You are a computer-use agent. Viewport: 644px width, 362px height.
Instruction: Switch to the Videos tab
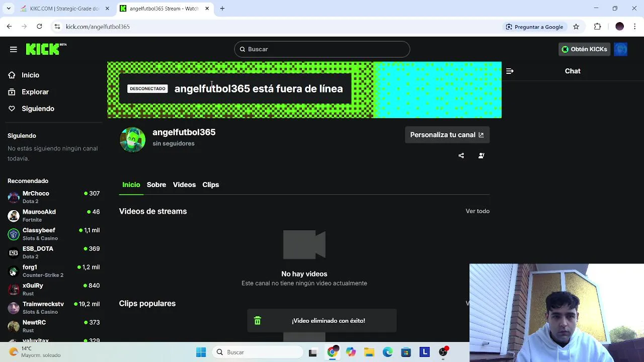[x=184, y=185]
